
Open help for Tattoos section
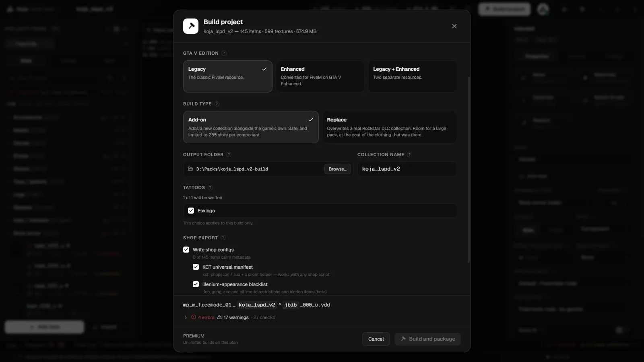(x=210, y=187)
